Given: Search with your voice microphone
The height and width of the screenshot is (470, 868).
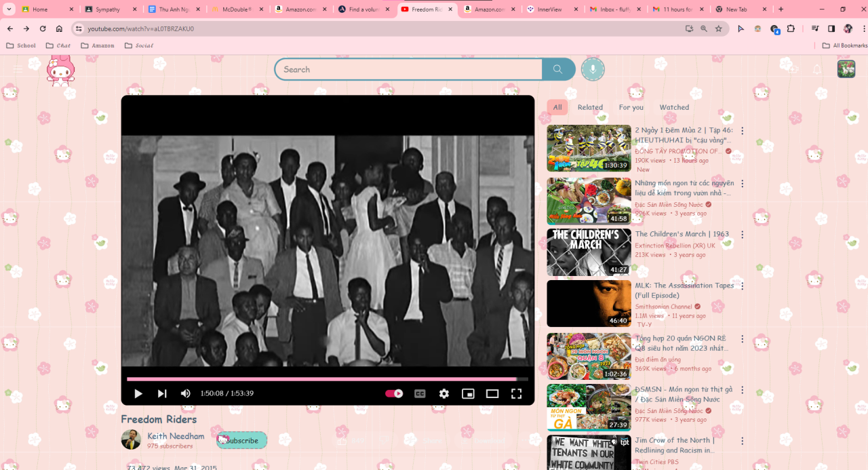Looking at the screenshot, I should (593, 69).
